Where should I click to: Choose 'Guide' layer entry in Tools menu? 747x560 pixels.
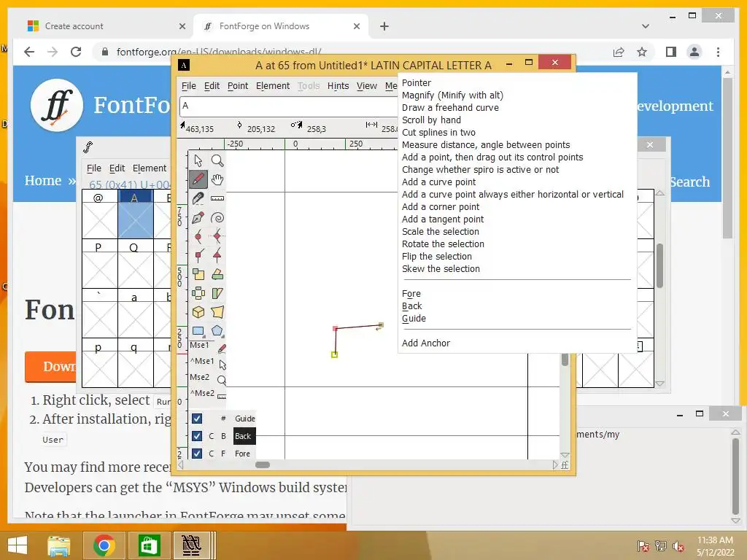click(414, 318)
